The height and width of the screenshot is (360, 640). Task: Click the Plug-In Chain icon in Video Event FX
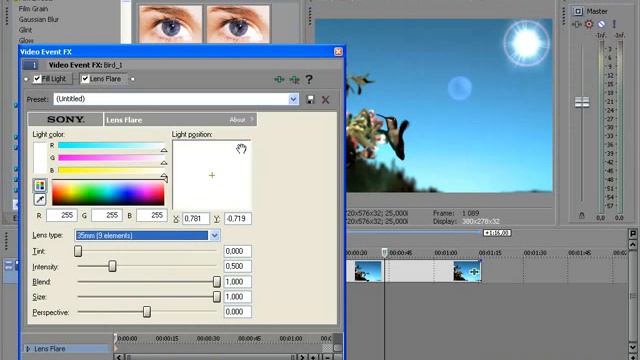point(279,79)
